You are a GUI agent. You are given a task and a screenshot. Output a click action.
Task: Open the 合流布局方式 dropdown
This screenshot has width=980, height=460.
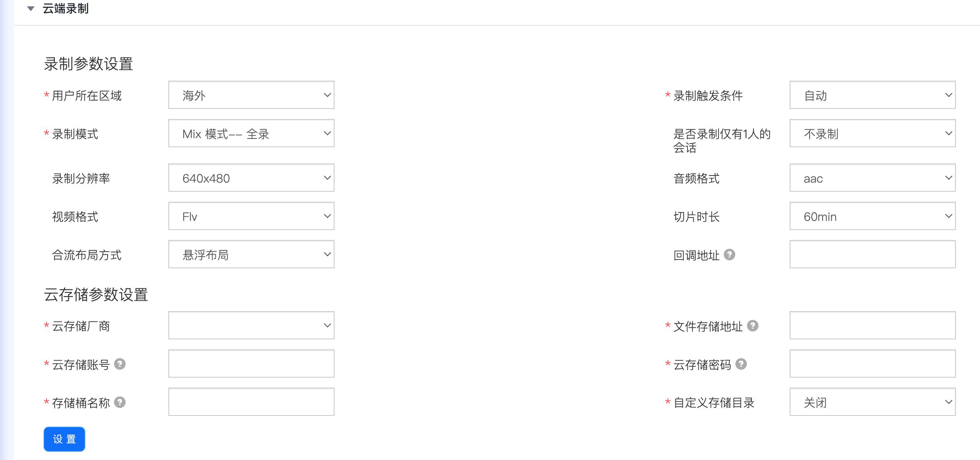251,255
